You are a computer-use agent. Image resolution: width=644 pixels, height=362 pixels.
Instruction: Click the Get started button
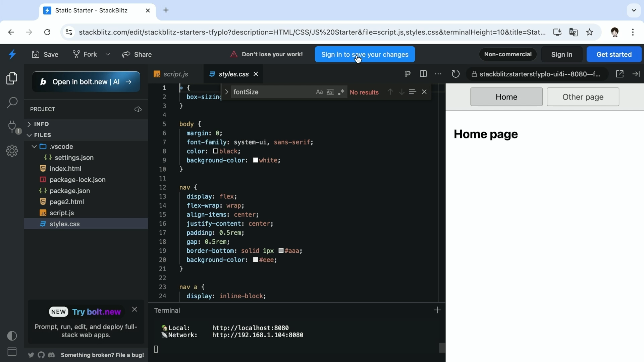(614, 54)
